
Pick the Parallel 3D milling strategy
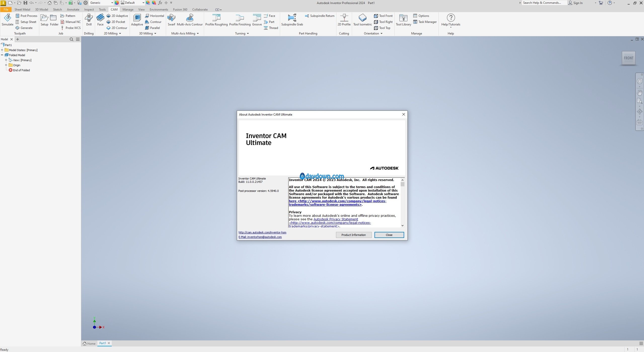tap(153, 28)
